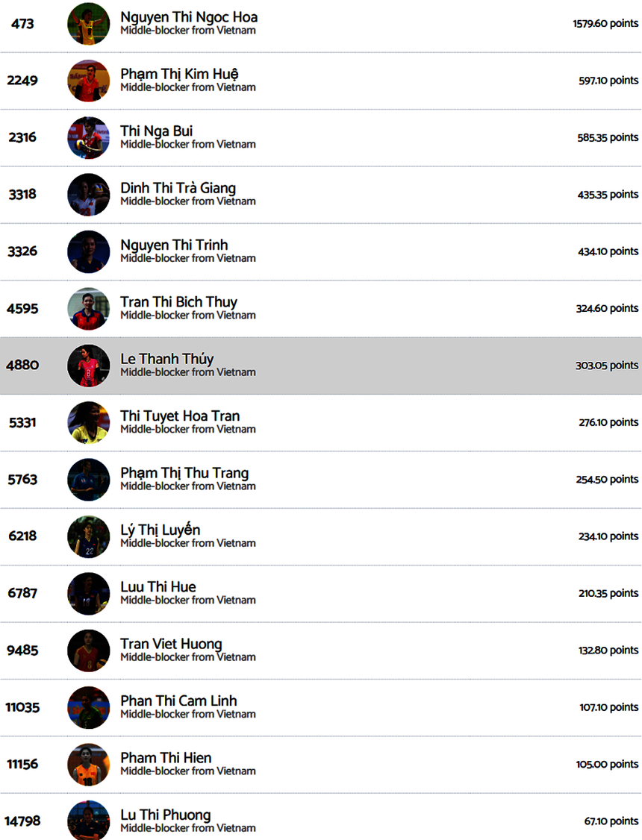The height and width of the screenshot is (840, 642).
Task: Open the Nguyen Thi Ngoc Hoa name link
Action: 189,17
